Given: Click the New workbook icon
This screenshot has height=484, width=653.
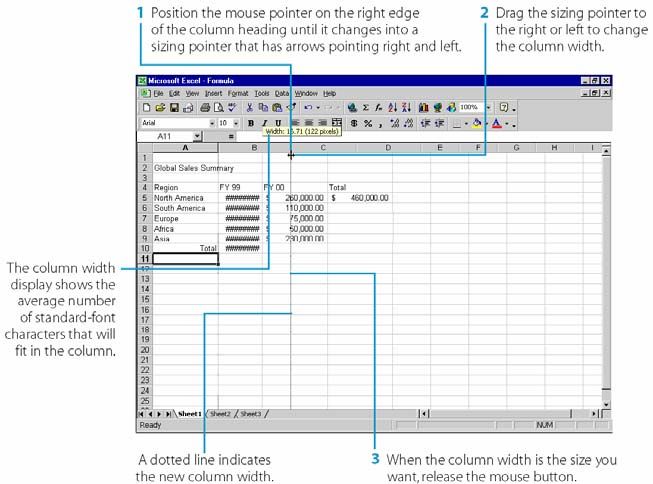Looking at the screenshot, I should click(x=146, y=108).
